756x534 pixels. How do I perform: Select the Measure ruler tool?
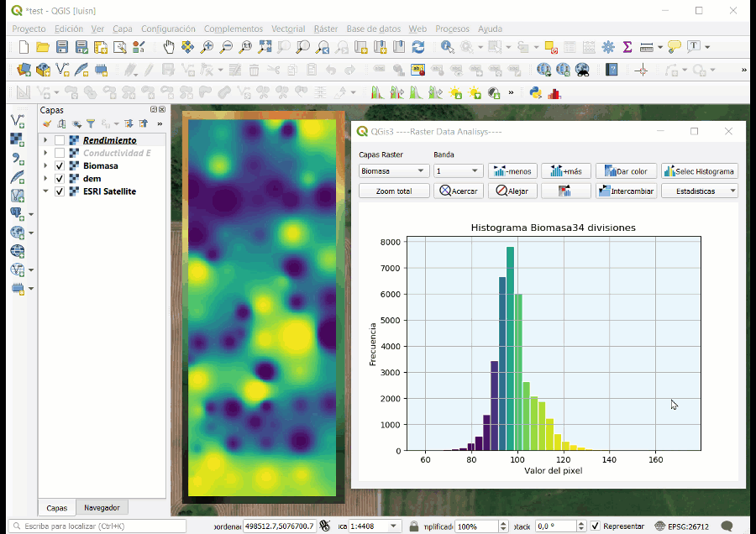(647, 47)
